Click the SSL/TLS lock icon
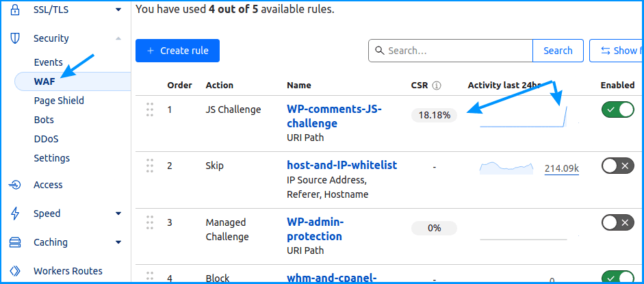Screen dimensions: 644x284 tap(15, 10)
